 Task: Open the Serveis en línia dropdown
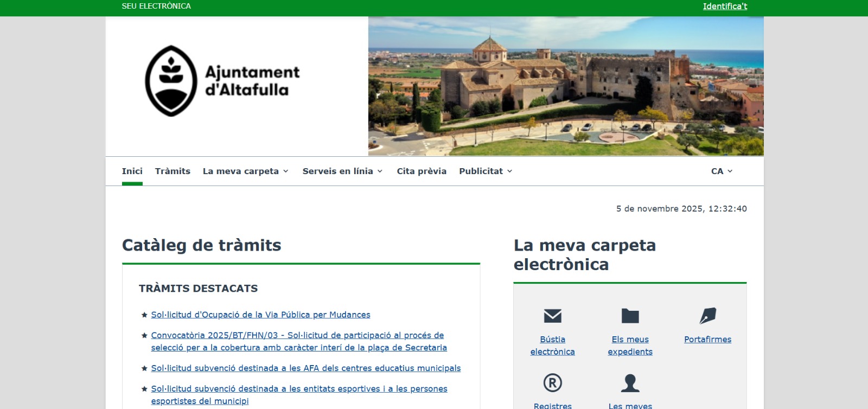[x=342, y=171]
